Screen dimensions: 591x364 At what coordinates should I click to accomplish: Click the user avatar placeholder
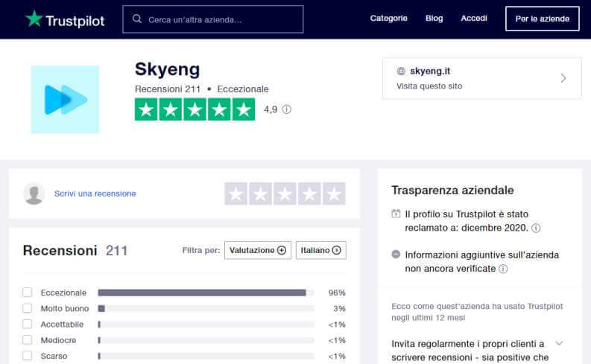coord(34,194)
